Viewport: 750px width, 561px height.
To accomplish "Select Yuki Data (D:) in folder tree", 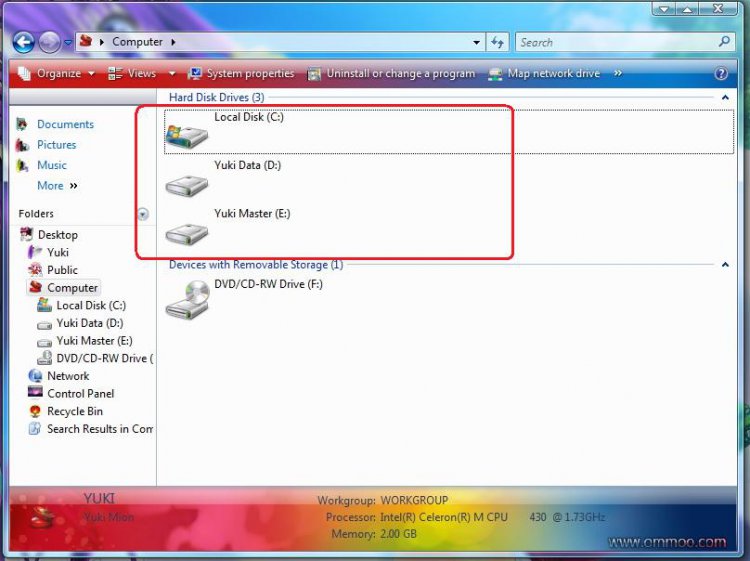I will click(x=89, y=323).
